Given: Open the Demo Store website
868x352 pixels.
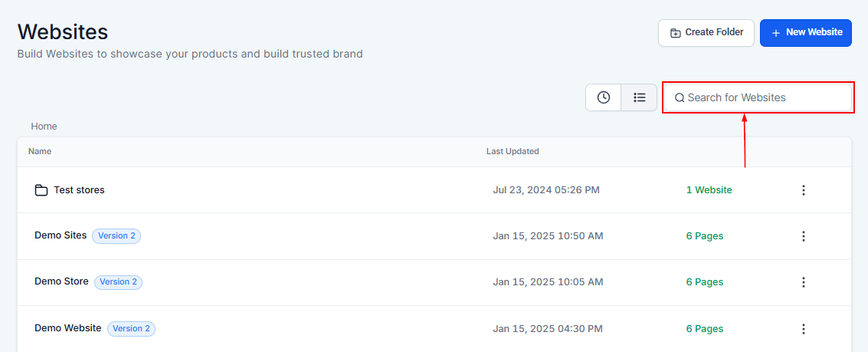Looking at the screenshot, I should pyautogui.click(x=61, y=281).
